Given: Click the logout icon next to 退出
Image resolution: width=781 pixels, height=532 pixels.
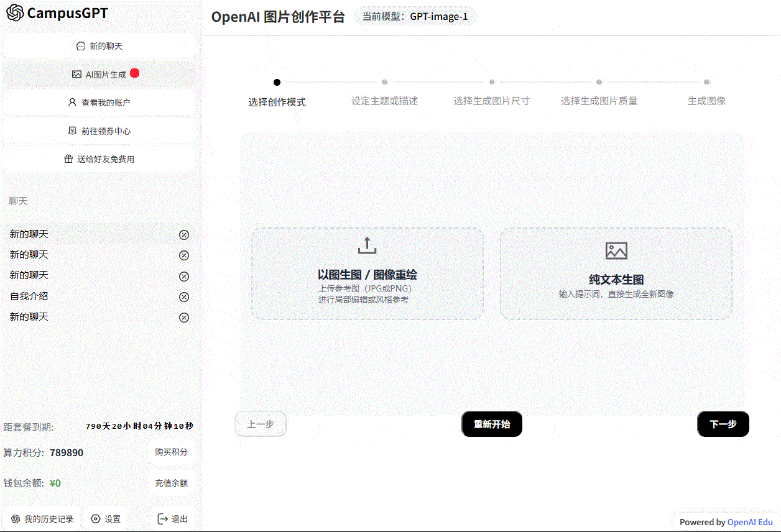Looking at the screenshot, I should click(x=162, y=518).
